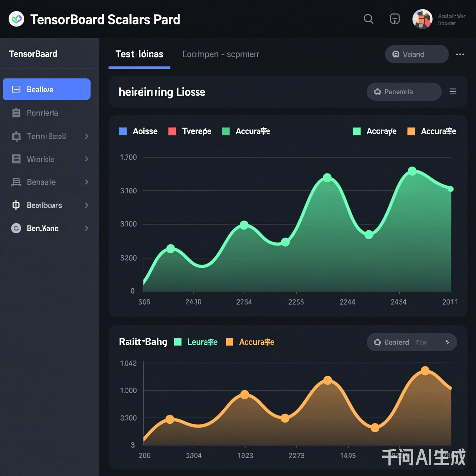Click the Ponrleria clipboard icon

point(16,113)
